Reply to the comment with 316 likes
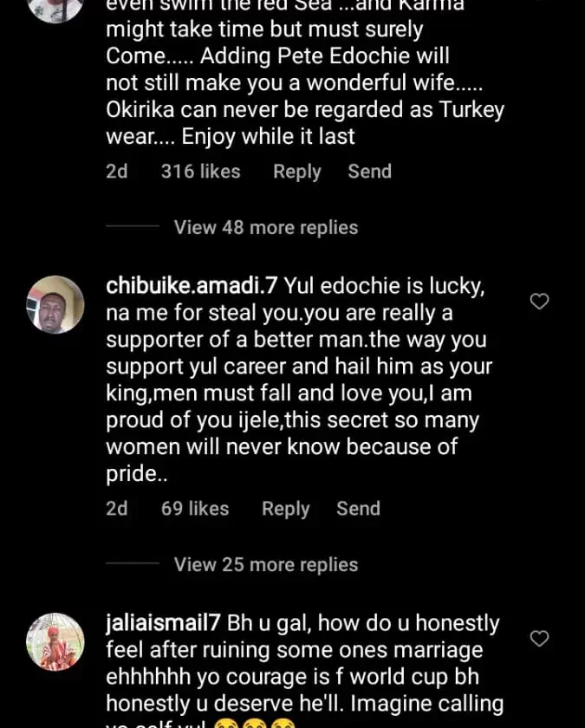The image size is (585, 728). (296, 172)
